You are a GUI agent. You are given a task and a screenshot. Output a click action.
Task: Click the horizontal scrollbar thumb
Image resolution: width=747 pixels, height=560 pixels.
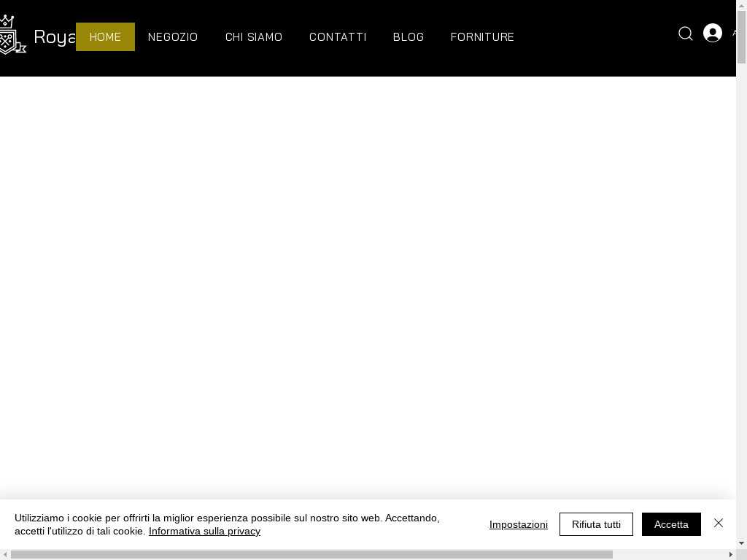point(311,555)
